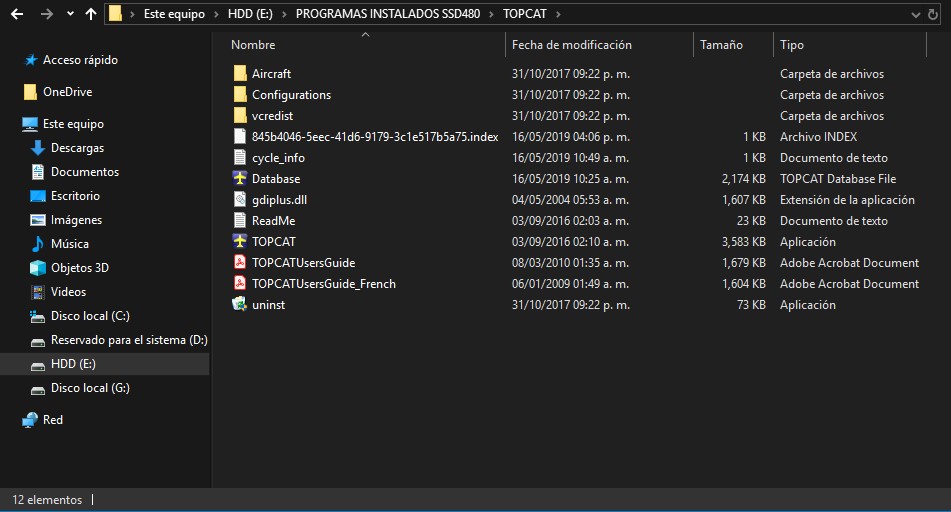Click the folder icon in address bar
Screen dimensions: 951x512
point(115,13)
